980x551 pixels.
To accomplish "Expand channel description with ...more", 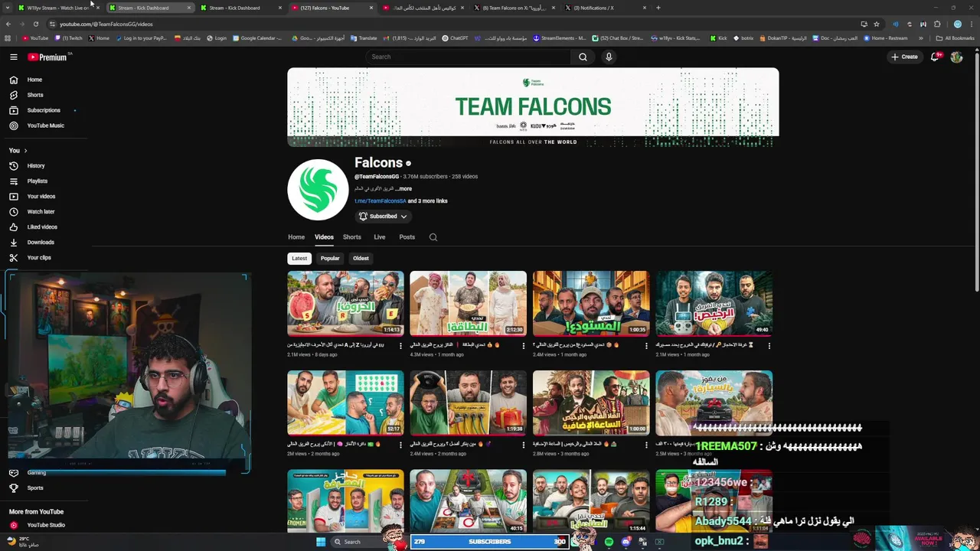I will click(x=404, y=188).
